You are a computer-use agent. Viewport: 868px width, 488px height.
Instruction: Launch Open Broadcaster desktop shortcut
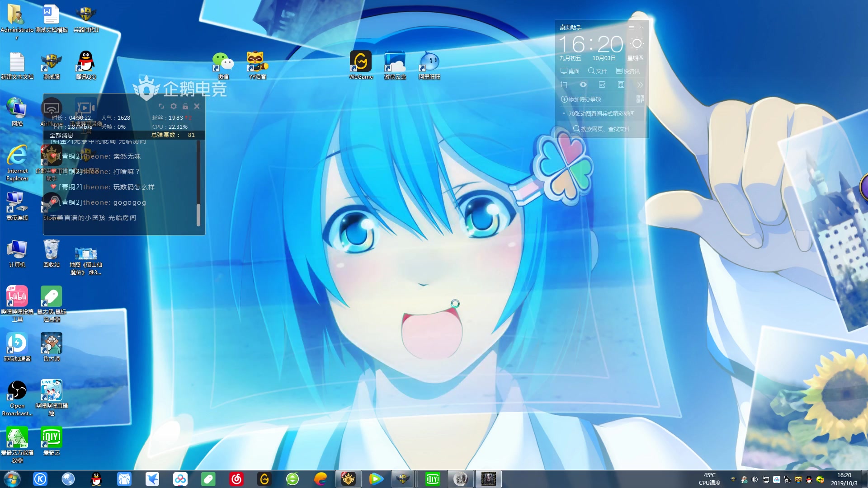pos(17,398)
